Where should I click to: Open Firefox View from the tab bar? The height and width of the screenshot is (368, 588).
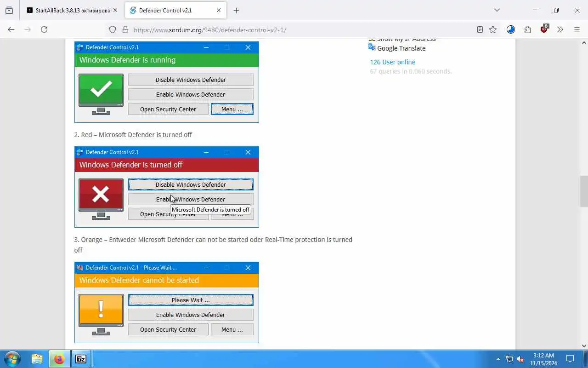point(9,10)
